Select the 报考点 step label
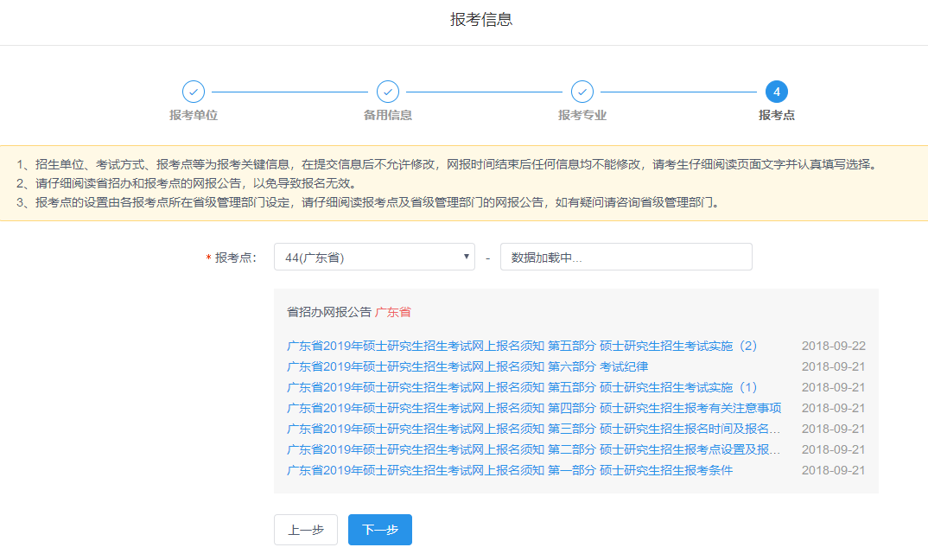Screen dimensions: 928x560 pyautogui.click(x=777, y=115)
